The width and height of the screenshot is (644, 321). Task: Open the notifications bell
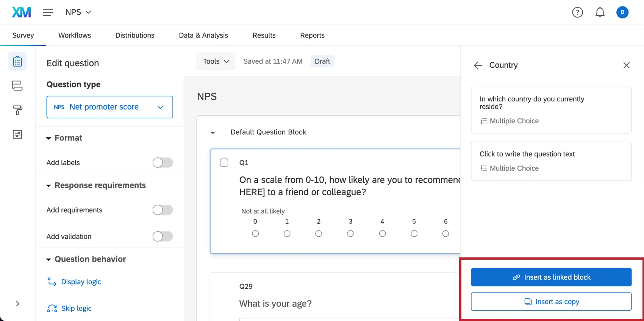pyautogui.click(x=600, y=12)
